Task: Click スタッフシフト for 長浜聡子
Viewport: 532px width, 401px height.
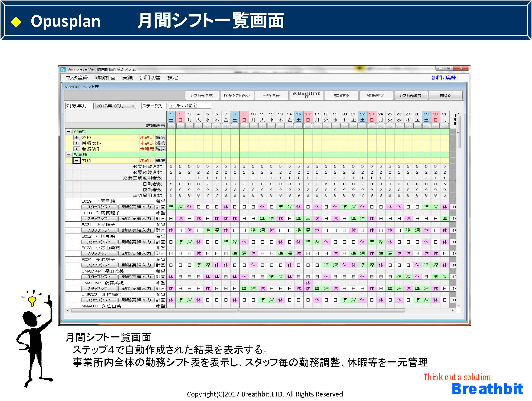Action: 99,265
